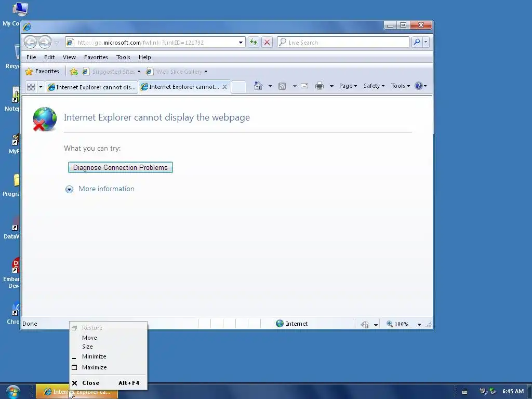Open the Tools menu in menu bar

point(123,57)
